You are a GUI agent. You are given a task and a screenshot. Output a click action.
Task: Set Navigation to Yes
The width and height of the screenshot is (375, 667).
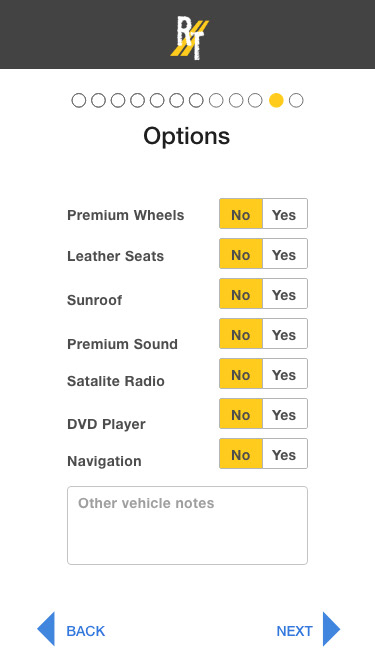point(285,453)
